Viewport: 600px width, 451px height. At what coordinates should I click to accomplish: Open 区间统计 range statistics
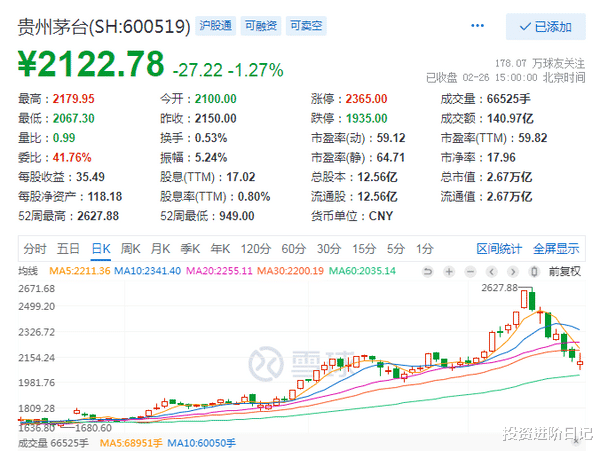499,249
